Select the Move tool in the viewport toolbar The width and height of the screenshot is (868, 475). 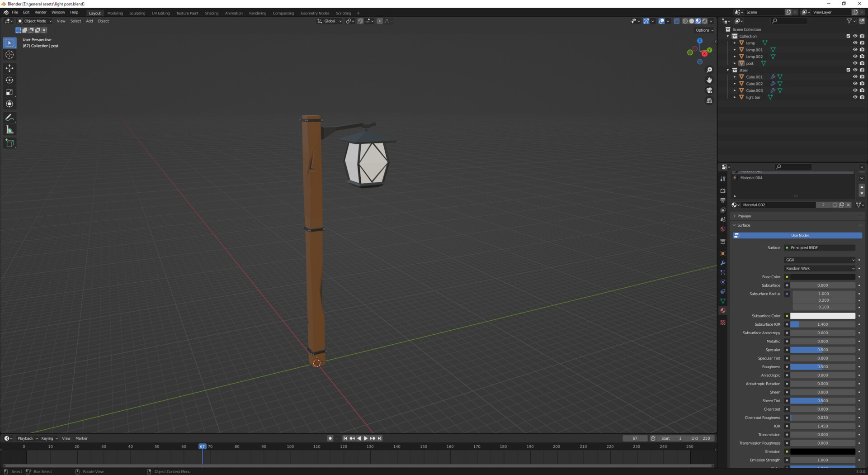pos(9,68)
